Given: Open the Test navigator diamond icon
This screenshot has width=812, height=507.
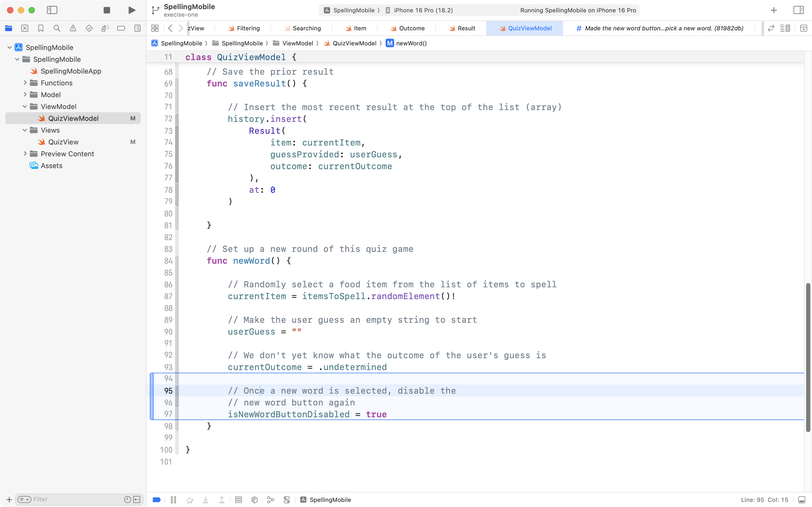Looking at the screenshot, I should pyautogui.click(x=89, y=28).
